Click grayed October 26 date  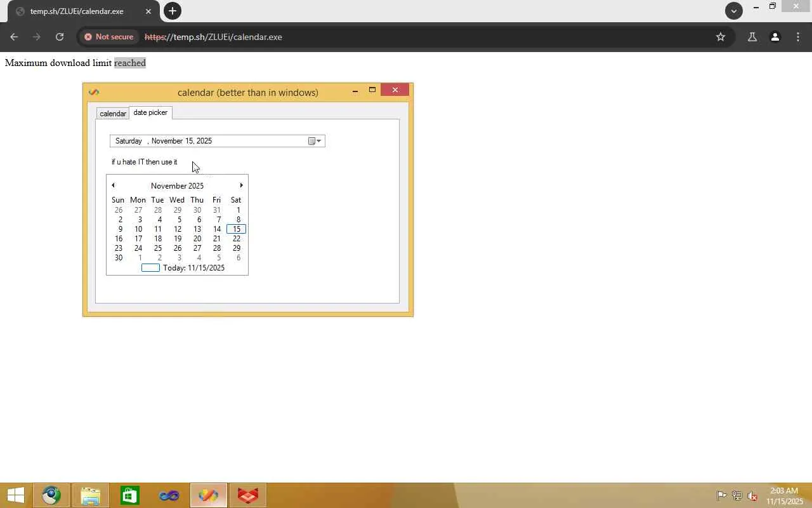119,210
